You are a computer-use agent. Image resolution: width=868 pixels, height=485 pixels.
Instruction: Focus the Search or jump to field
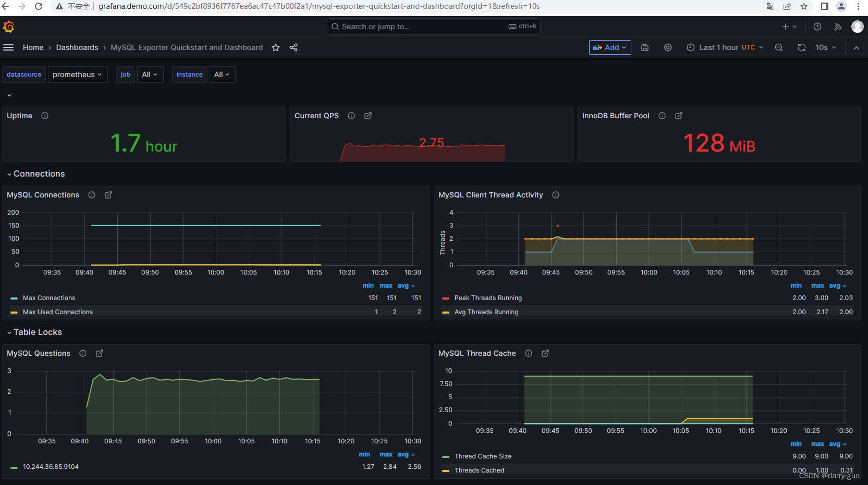pyautogui.click(x=433, y=27)
